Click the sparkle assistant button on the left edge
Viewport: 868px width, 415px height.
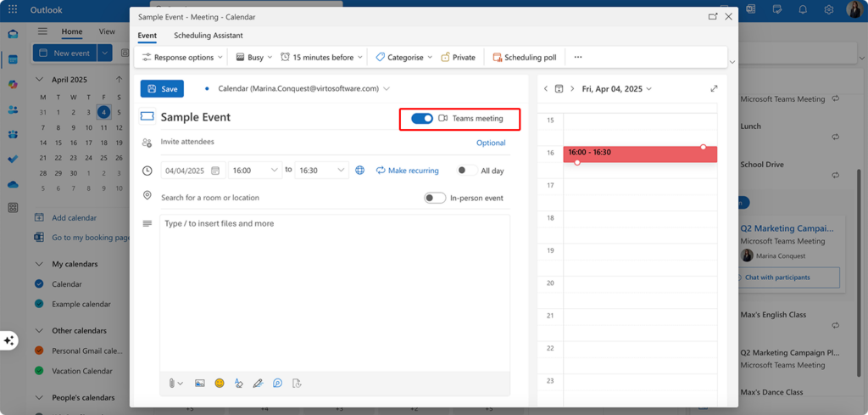click(x=8, y=340)
